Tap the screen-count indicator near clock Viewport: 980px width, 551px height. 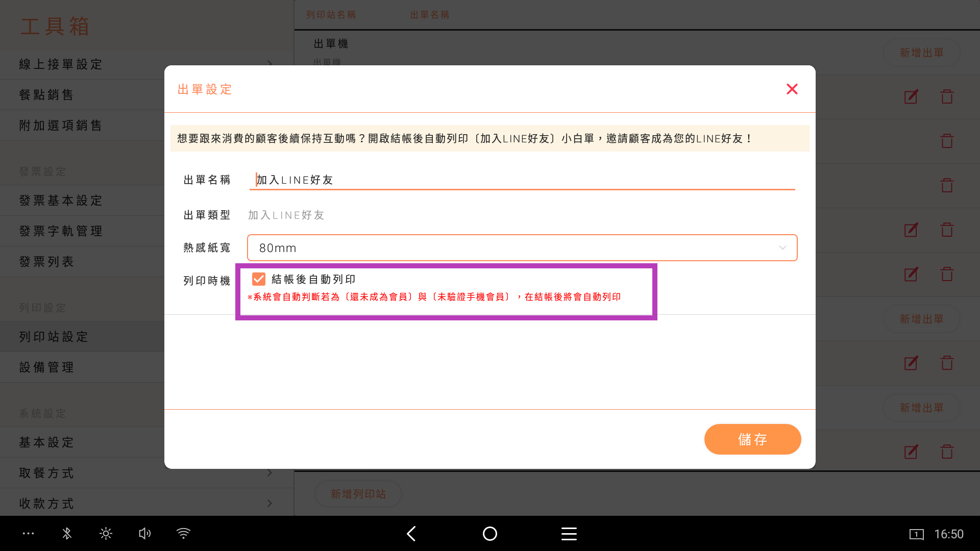point(916,534)
